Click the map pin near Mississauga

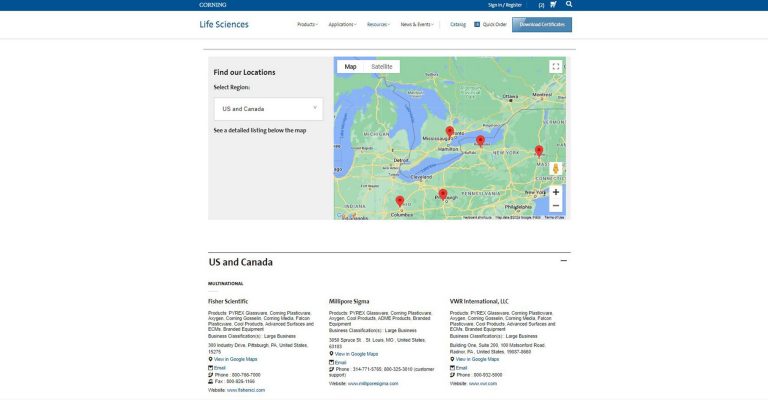click(450, 132)
